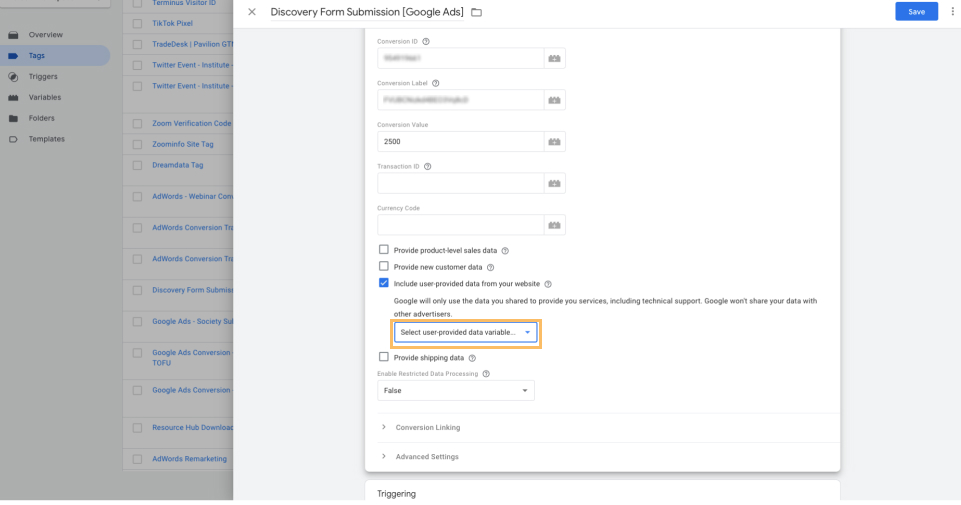
Task: Open variable picker for Conversion Value
Action: (x=554, y=142)
